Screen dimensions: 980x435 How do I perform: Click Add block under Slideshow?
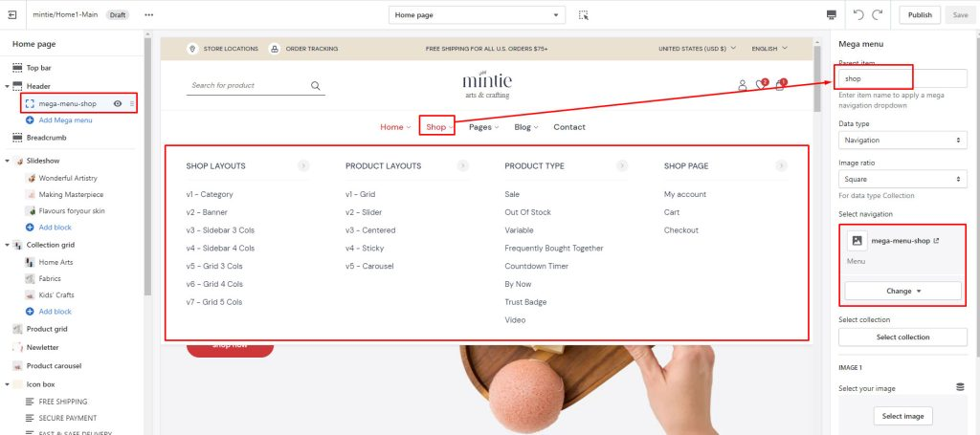(55, 228)
